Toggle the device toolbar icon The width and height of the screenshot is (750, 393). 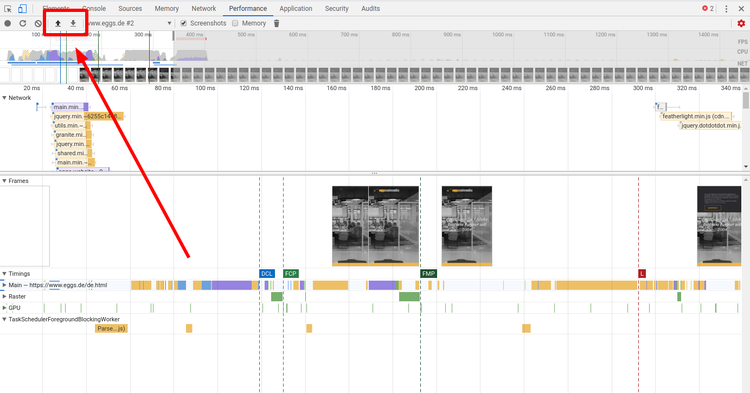tap(22, 8)
